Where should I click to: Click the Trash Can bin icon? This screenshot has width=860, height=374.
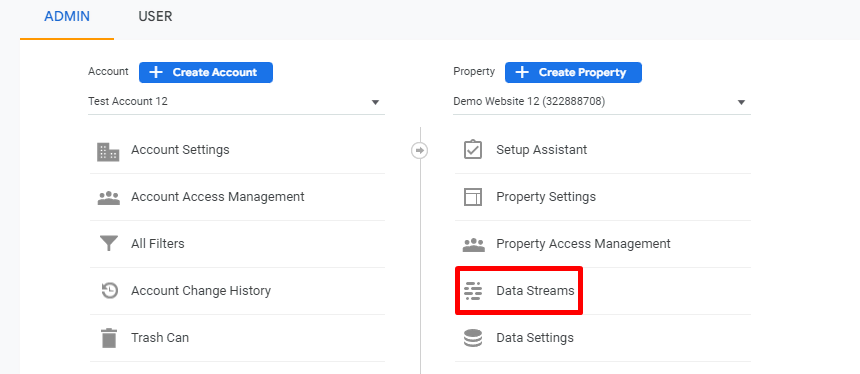[x=110, y=338]
